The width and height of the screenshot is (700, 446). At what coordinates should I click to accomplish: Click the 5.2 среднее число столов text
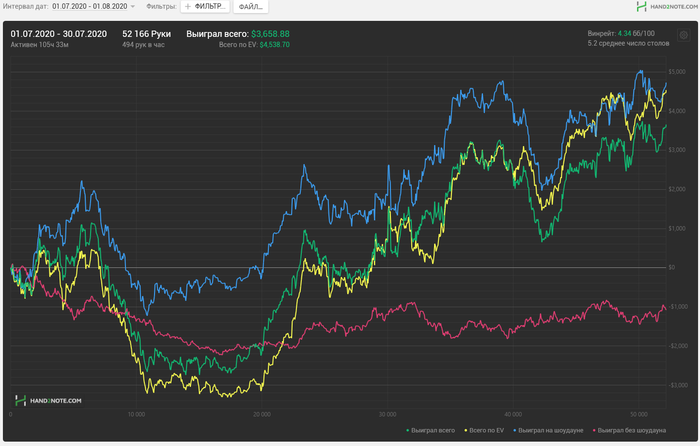click(628, 44)
